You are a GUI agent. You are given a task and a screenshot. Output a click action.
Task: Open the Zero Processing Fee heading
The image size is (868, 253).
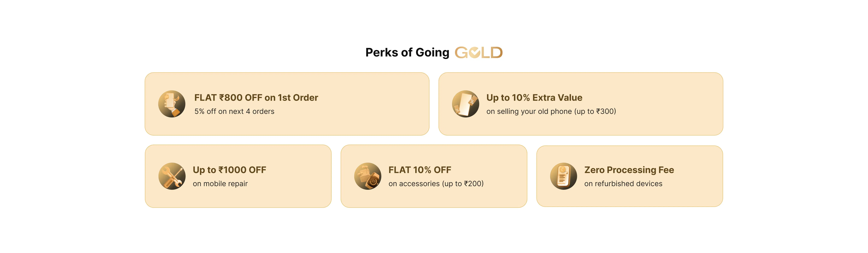629,170
